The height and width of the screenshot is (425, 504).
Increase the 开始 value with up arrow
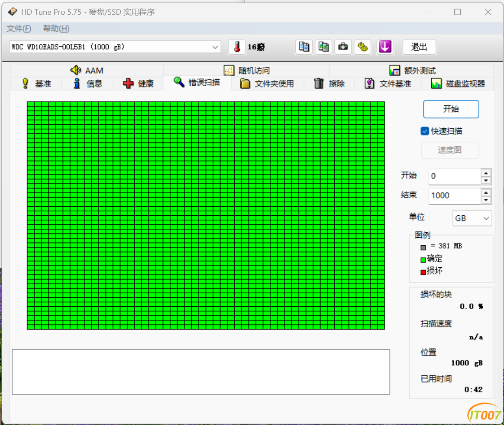pyautogui.click(x=486, y=173)
